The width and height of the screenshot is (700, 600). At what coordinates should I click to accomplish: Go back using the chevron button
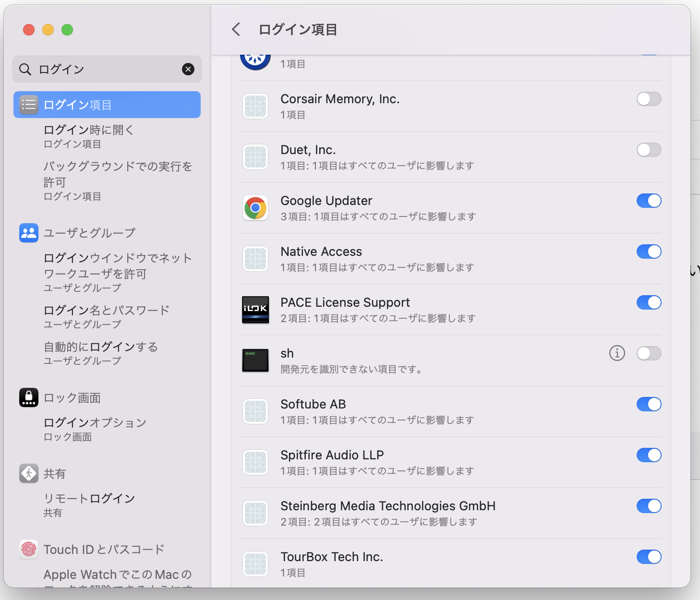click(236, 30)
